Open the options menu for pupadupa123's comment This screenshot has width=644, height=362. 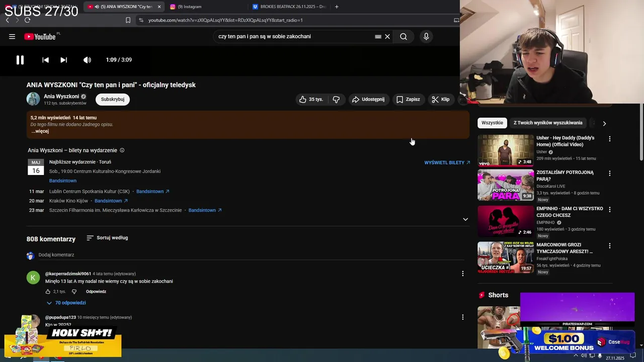coord(463,317)
